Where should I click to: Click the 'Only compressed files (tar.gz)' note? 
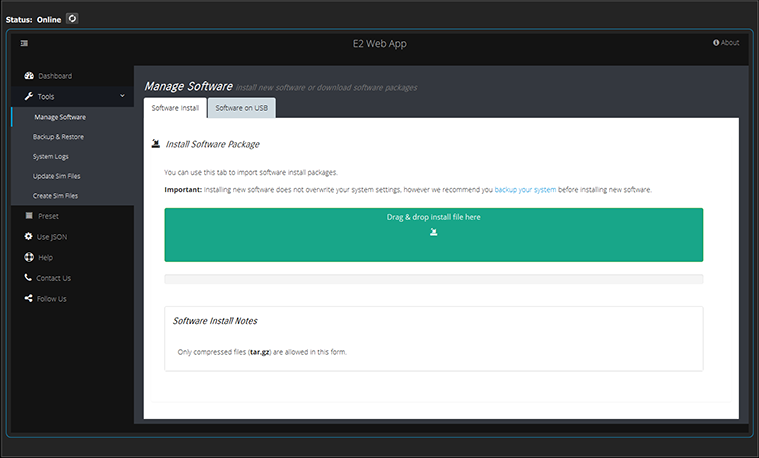(262, 352)
